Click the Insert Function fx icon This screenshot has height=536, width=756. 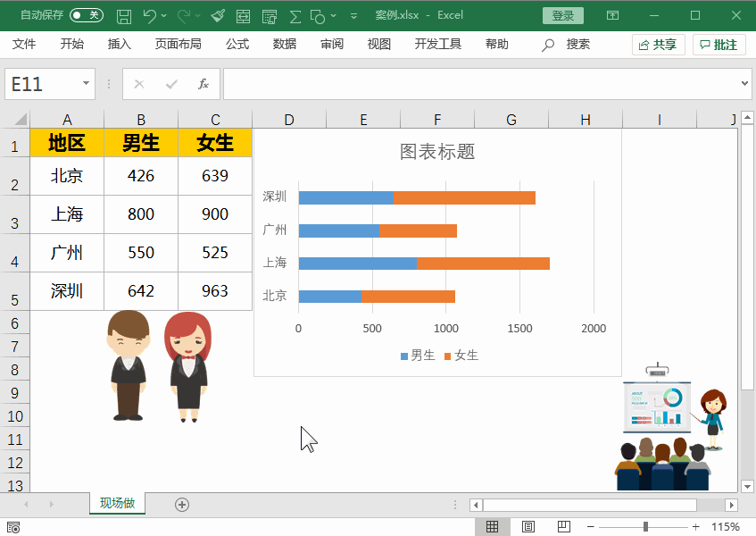click(204, 84)
